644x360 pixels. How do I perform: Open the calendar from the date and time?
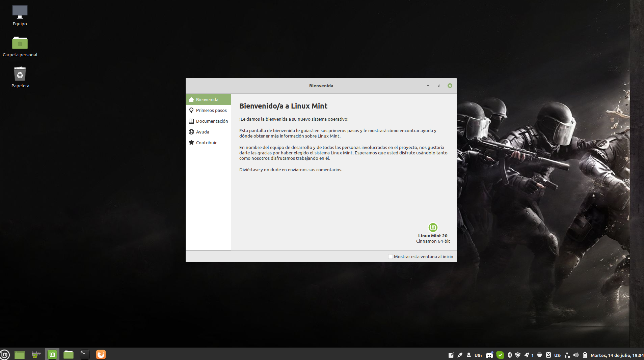617,355
